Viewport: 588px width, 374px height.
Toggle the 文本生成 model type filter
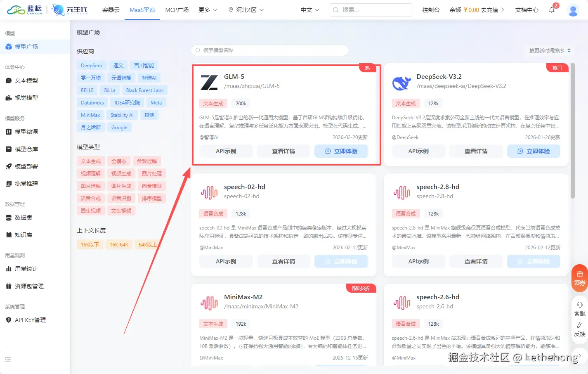91,161
